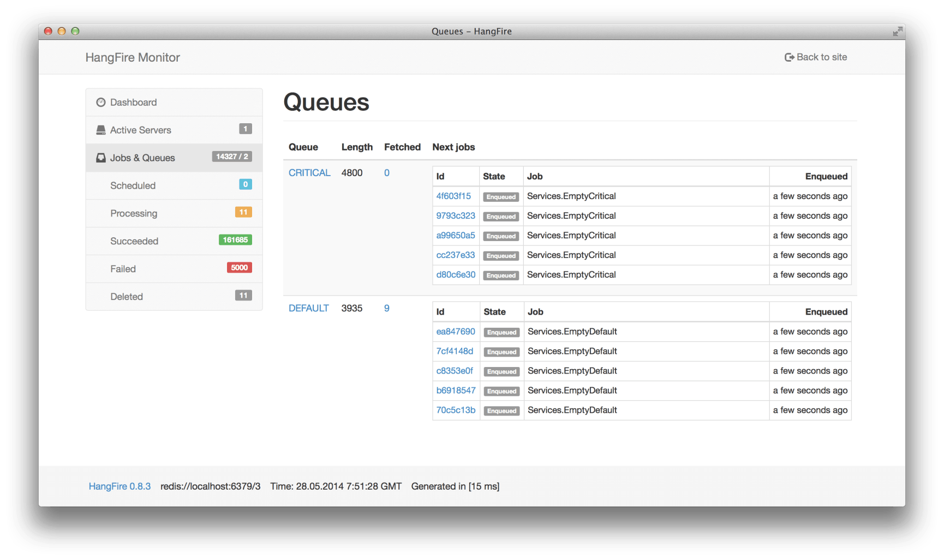Click the Generated in [15 ms] text
Viewport: 944px width, 560px height.
[456, 486]
